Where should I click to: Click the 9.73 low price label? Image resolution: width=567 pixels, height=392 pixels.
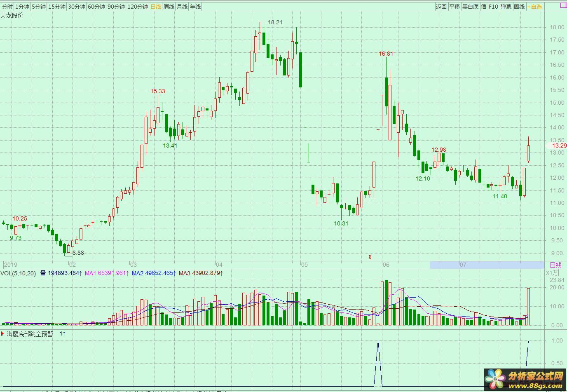pos(16,238)
